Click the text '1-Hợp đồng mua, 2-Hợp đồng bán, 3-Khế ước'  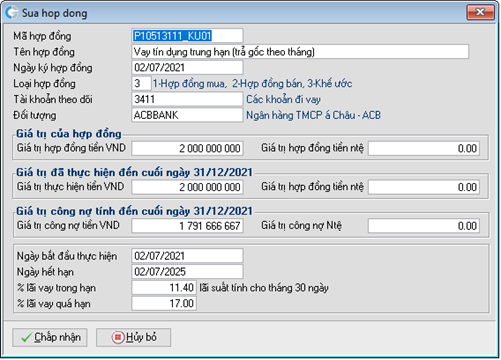point(252,83)
